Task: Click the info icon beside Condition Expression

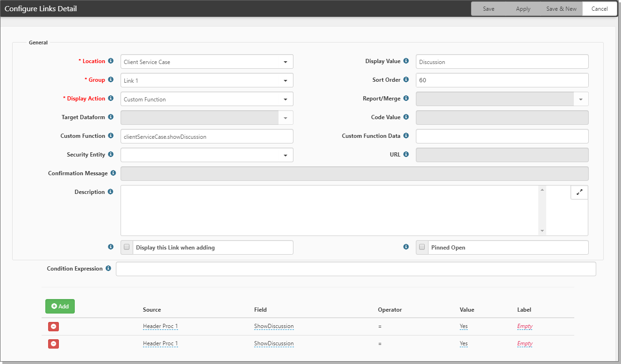Action: (x=108, y=269)
